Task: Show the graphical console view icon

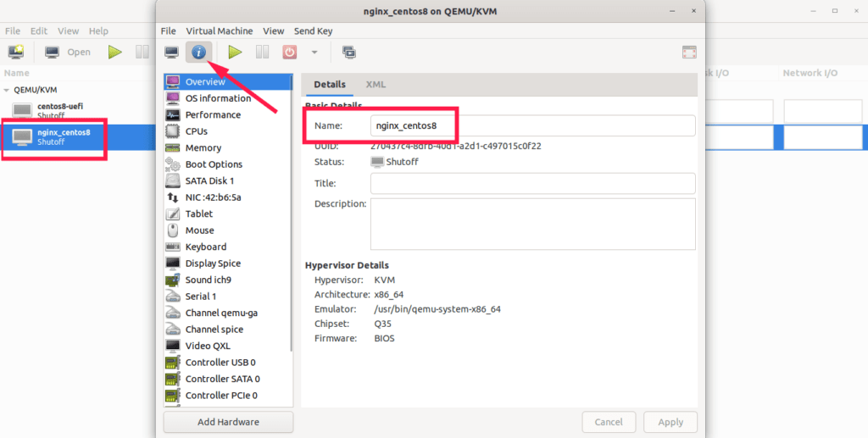Action: coord(171,53)
